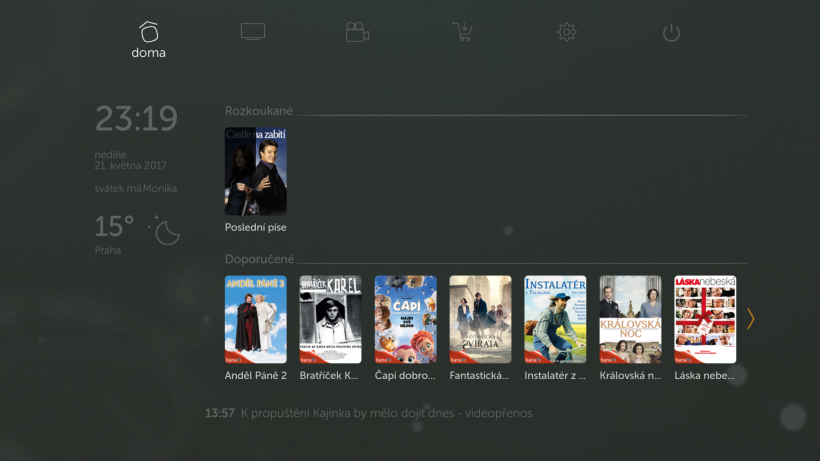Viewport: 820px width, 461px height.
Task: Open the TV screen menu icon
Action: click(x=253, y=31)
